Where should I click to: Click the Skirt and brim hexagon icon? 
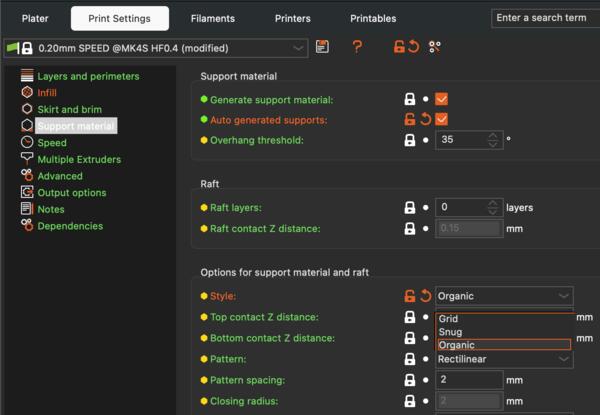pos(27,109)
